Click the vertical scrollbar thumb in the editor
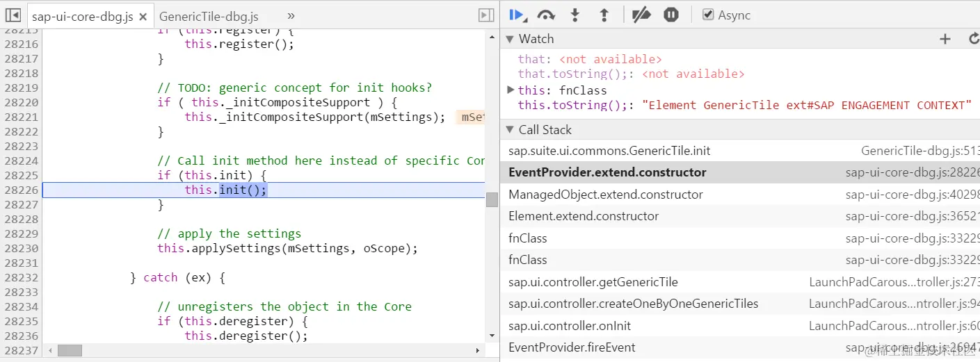 [x=492, y=199]
